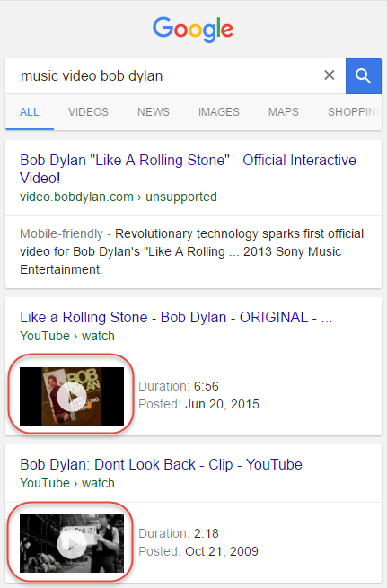Click YouTube › watch under Rolling Stone result
The height and width of the screenshot is (588, 387).
[67, 336]
